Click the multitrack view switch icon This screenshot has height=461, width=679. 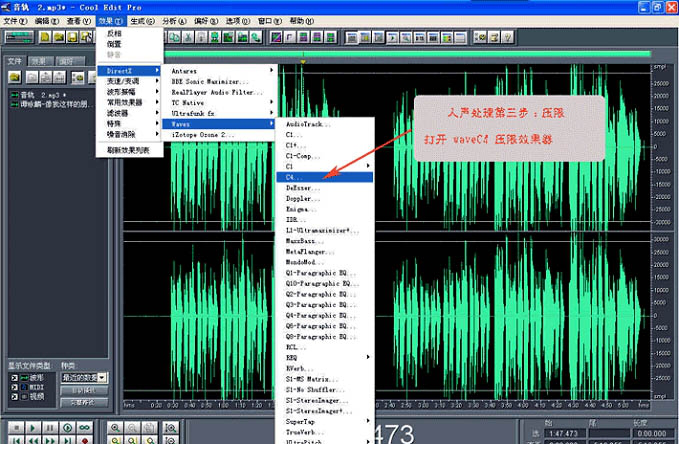[19, 38]
